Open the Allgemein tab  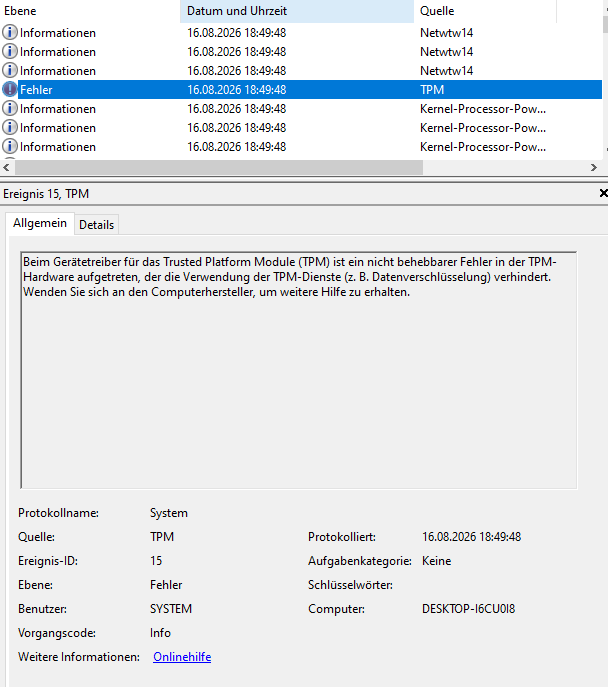click(x=40, y=223)
